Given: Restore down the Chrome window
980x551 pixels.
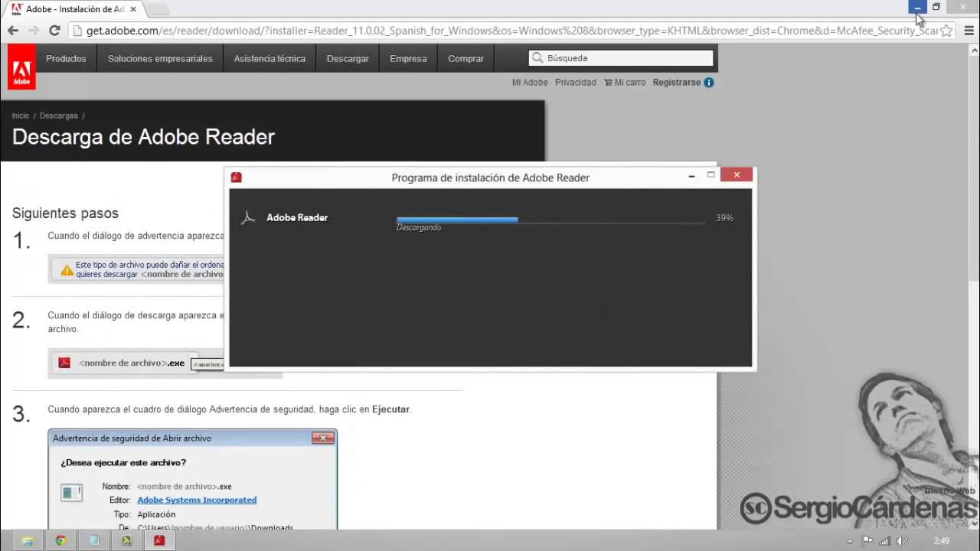Looking at the screenshot, I should 936,7.
